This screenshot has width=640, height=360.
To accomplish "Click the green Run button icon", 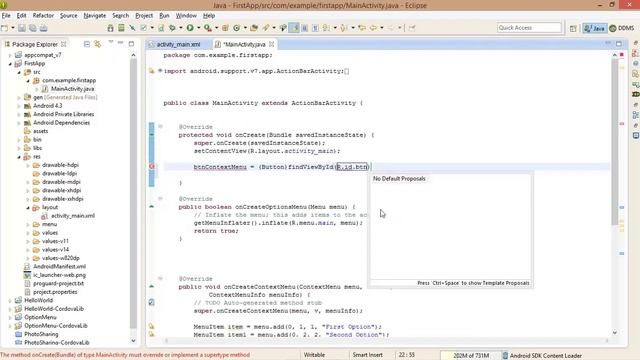I will tap(190, 28).
